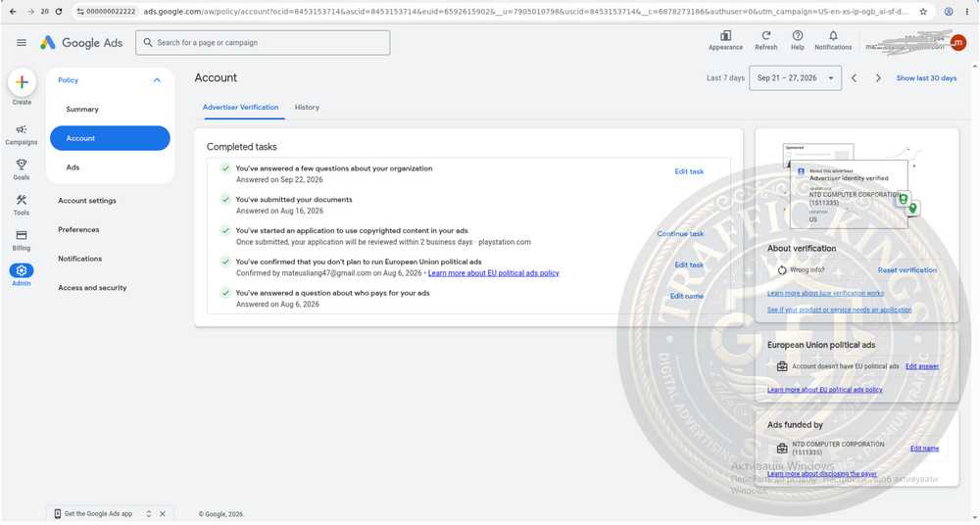Open Preferences menu item
The image size is (980, 525).
click(78, 229)
